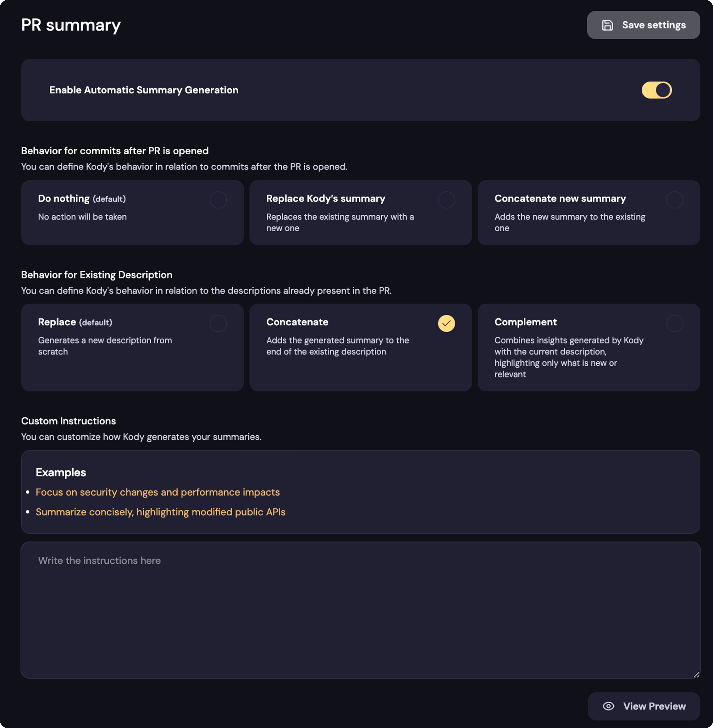This screenshot has height=728, width=713.
Task: Click the Replace Kody's summary card description
Action: coord(340,223)
